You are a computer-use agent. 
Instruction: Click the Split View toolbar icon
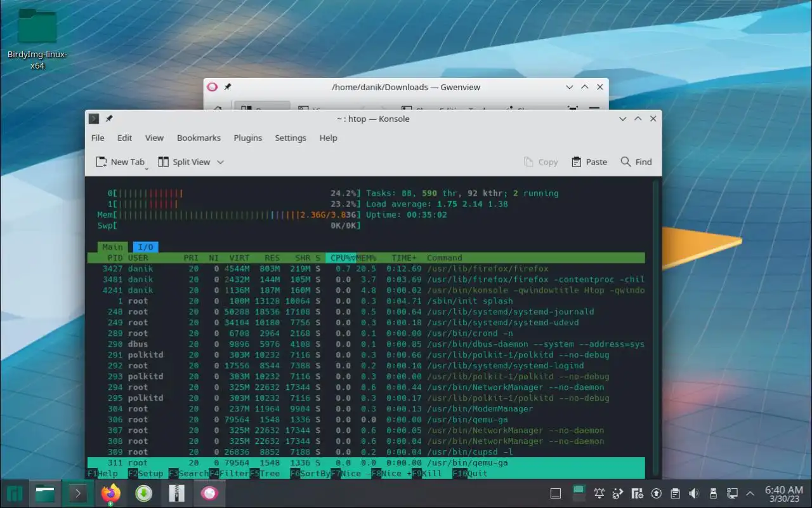click(164, 162)
